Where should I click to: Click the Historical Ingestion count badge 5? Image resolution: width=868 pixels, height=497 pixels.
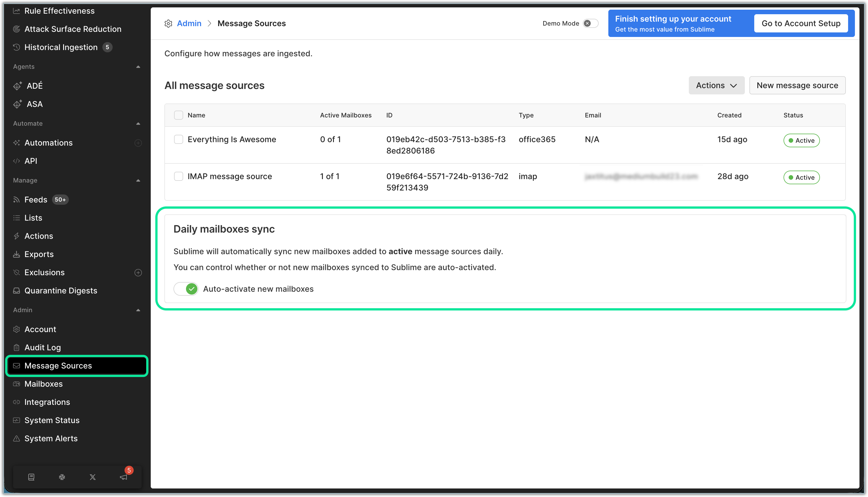[107, 47]
